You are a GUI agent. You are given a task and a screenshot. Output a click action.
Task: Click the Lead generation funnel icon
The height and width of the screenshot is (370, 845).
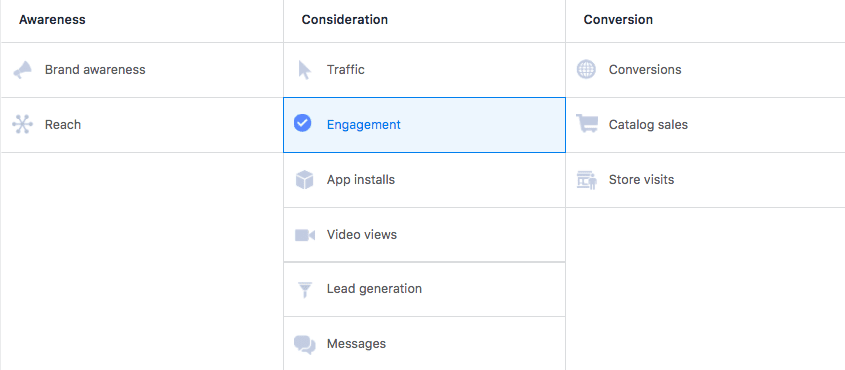tap(305, 289)
